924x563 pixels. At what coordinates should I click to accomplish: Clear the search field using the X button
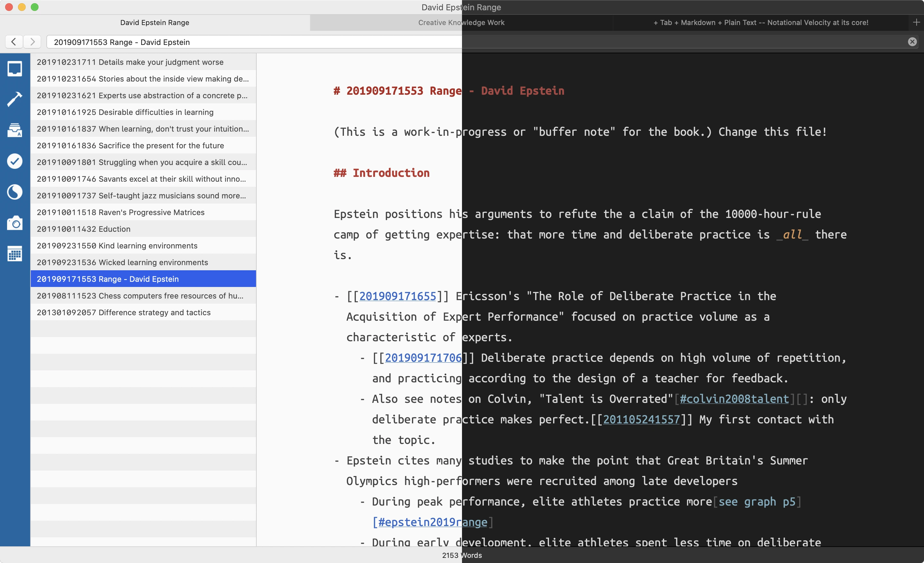click(912, 42)
